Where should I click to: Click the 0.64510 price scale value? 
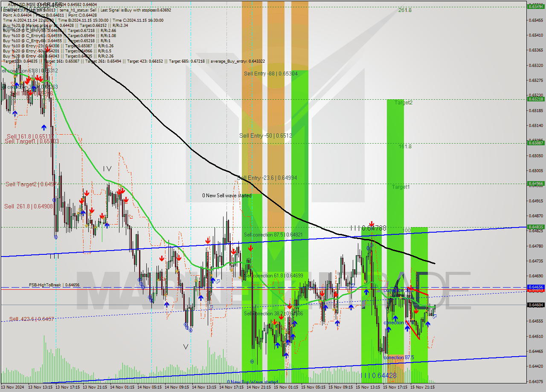(536, 336)
